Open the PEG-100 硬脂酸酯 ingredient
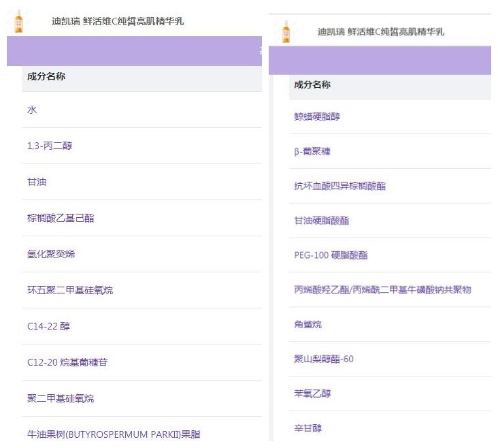 pyautogui.click(x=331, y=255)
